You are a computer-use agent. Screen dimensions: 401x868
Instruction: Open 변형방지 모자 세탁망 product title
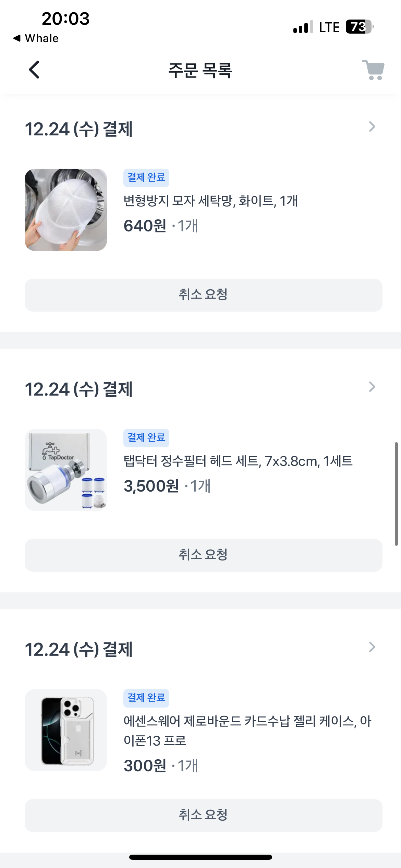click(210, 201)
